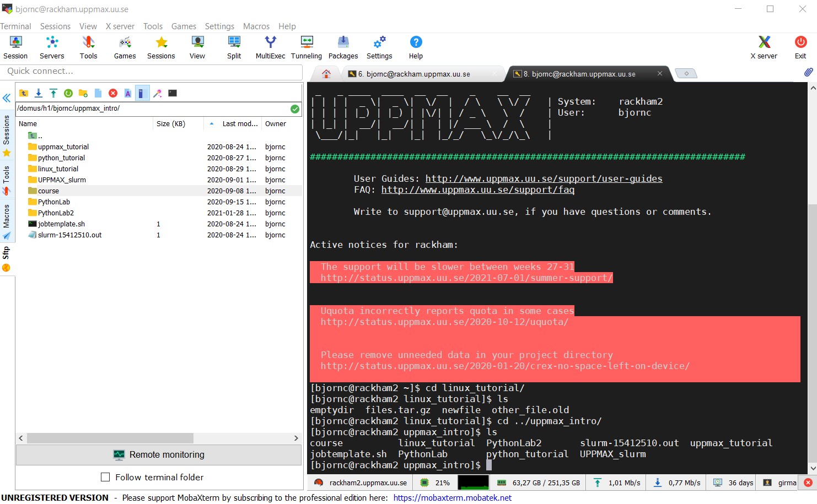The height and width of the screenshot is (504, 817).
Task: Enable Follow terminal folder checkbox
Action: (x=105, y=477)
